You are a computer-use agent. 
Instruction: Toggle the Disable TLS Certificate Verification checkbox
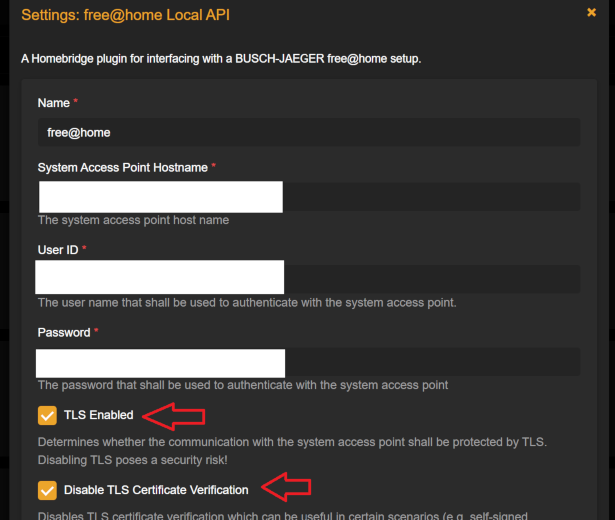[x=47, y=490]
